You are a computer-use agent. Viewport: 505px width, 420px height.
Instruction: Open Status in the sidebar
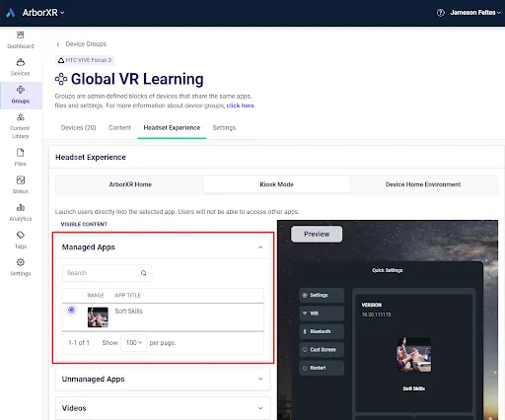[21, 184]
